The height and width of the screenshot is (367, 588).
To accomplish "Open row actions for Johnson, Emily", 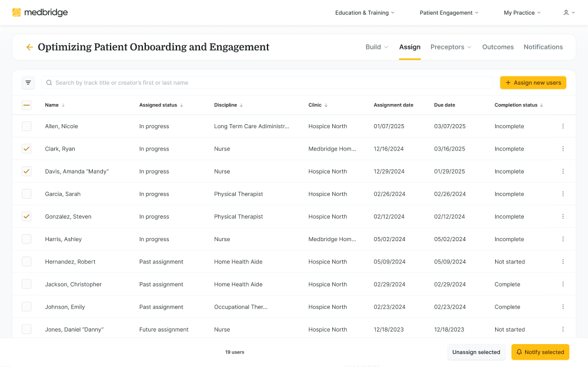I will (563, 306).
